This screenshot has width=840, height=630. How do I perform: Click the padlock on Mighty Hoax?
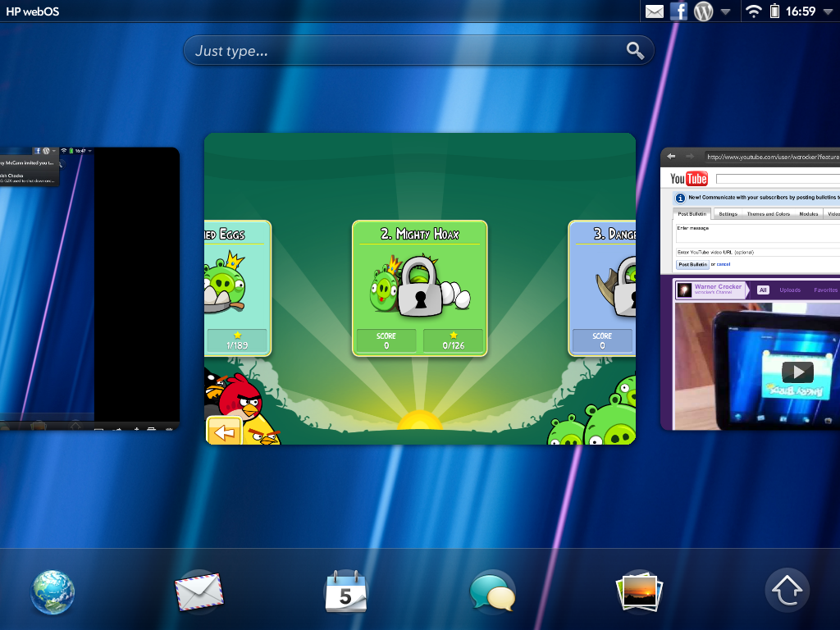coord(420,286)
